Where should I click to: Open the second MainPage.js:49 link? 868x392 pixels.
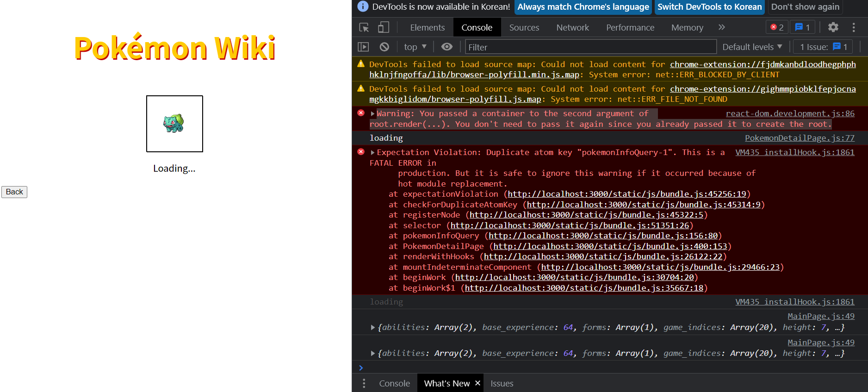point(821,342)
